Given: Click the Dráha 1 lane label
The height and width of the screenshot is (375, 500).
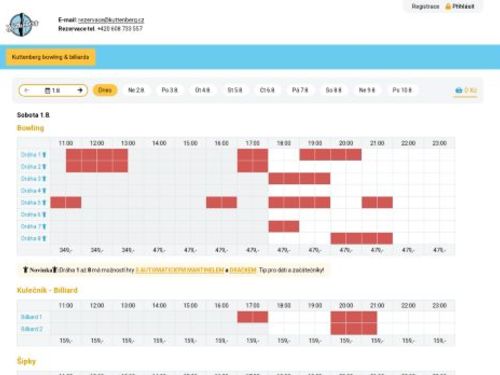Looking at the screenshot, I should click(x=33, y=155).
